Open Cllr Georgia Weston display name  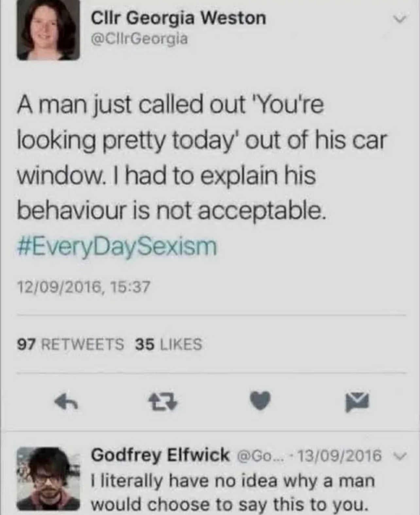coord(178,18)
